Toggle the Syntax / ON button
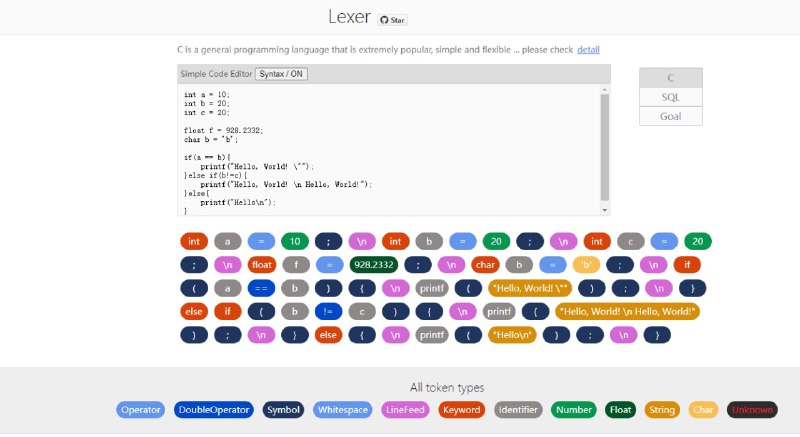Screen dimensions: 800x437 [281, 74]
